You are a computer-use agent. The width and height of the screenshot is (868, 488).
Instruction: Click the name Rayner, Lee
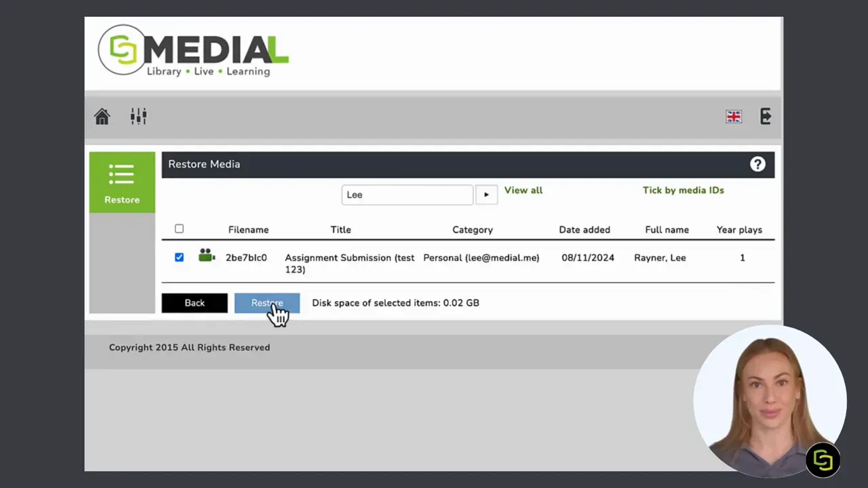pos(660,258)
